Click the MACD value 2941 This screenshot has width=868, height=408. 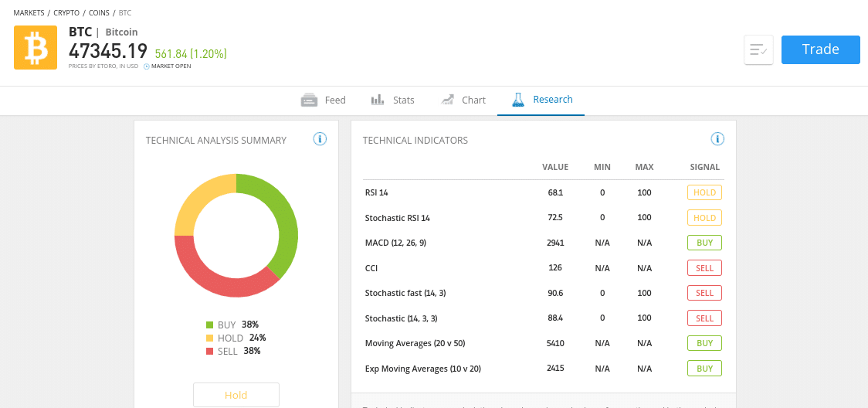pos(555,243)
